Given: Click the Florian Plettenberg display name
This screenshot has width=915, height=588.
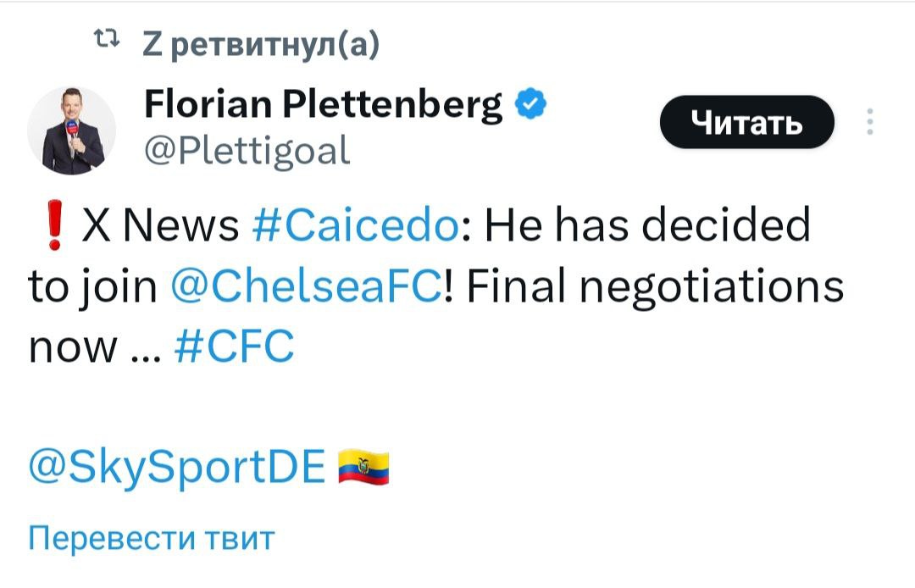Looking at the screenshot, I should click(x=324, y=106).
